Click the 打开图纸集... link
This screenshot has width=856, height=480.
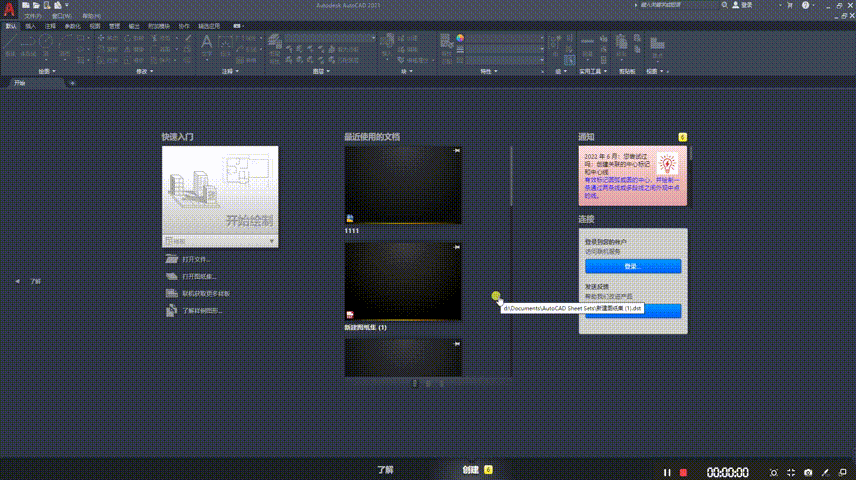(199, 276)
